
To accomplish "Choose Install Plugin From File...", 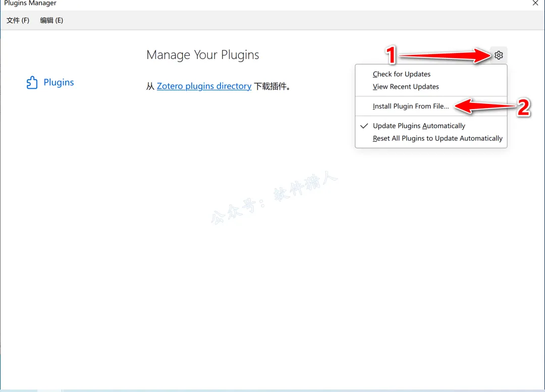I will click(431, 106).
